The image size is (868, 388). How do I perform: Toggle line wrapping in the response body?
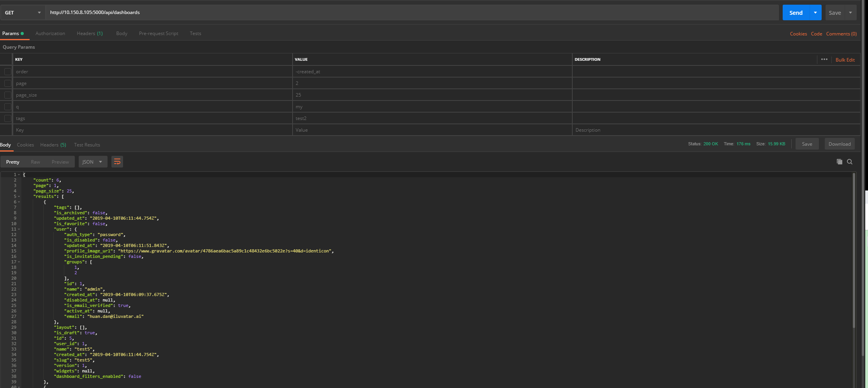(117, 161)
